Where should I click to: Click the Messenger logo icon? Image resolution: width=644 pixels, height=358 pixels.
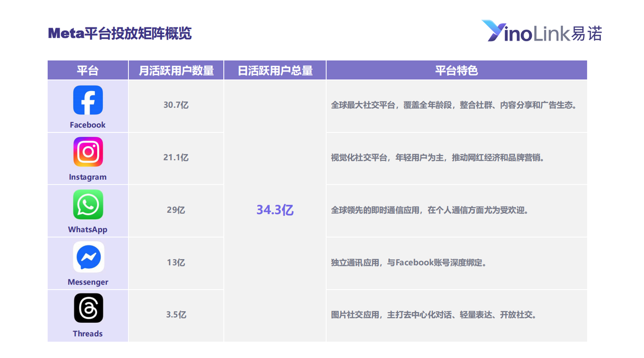click(x=88, y=257)
